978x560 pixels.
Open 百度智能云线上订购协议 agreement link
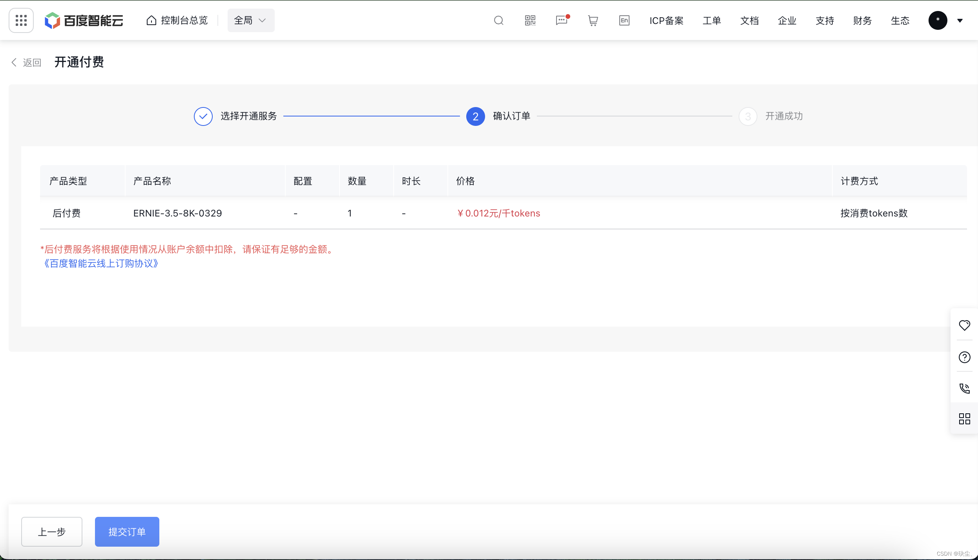point(100,263)
